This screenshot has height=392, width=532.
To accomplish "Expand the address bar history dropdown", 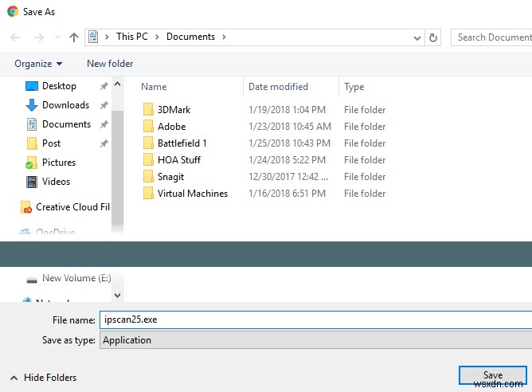I will [417, 37].
